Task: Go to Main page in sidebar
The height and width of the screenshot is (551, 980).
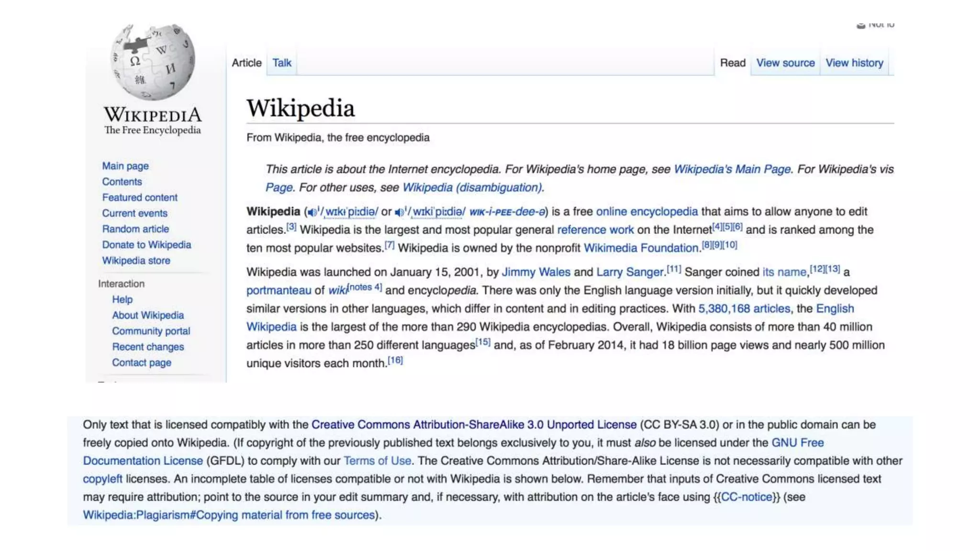Action: coord(125,166)
